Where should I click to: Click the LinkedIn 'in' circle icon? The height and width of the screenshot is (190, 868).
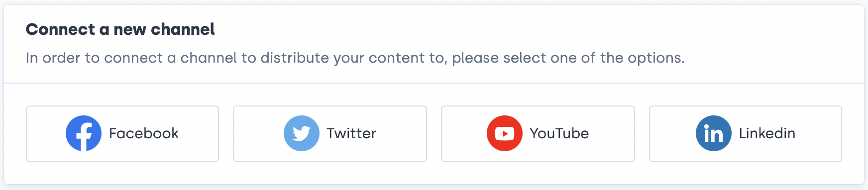coord(714,133)
